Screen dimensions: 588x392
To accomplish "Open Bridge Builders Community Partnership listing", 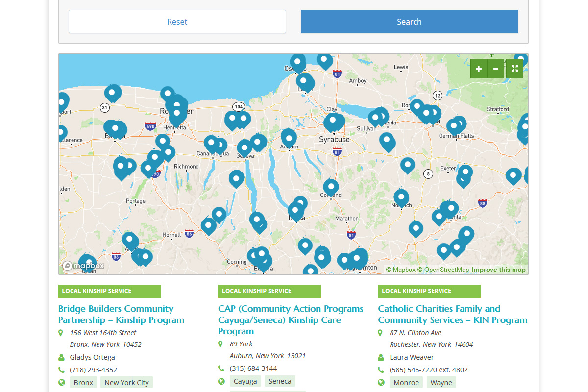I will [122, 314].
